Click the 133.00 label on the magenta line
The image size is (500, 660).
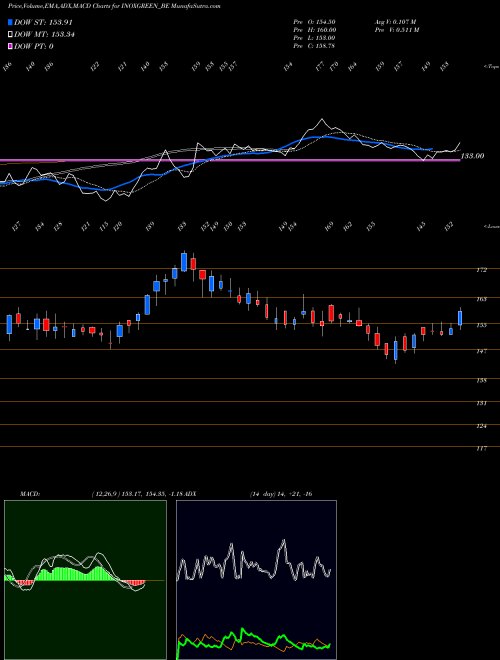coord(473,156)
